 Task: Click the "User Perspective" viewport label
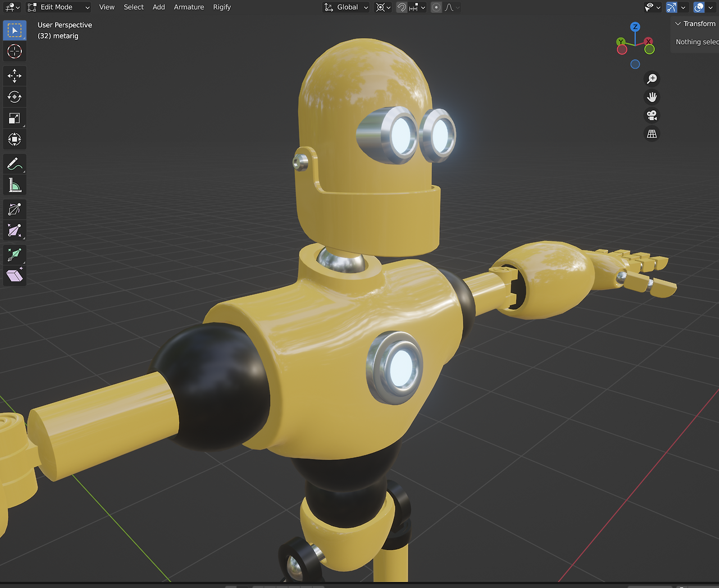pyautogui.click(x=65, y=25)
